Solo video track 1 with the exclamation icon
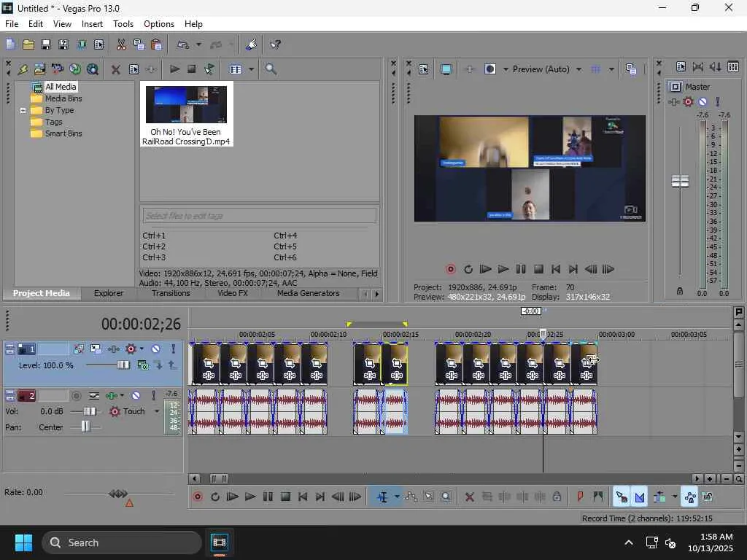Viewport: 747px width, 560px height. [x=174, y=349]
